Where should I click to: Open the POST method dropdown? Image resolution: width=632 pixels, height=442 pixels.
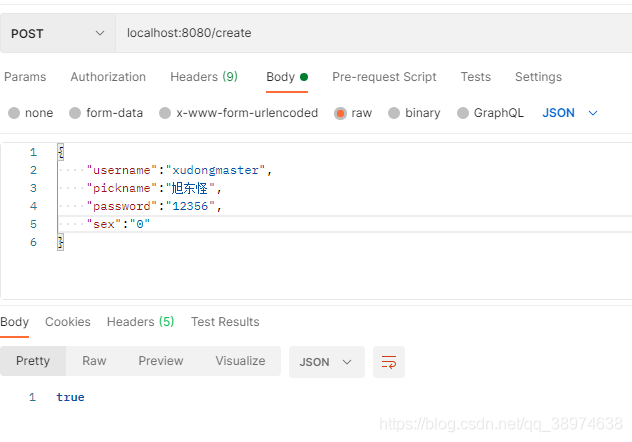pyautogui.click(x=57, y=33)
